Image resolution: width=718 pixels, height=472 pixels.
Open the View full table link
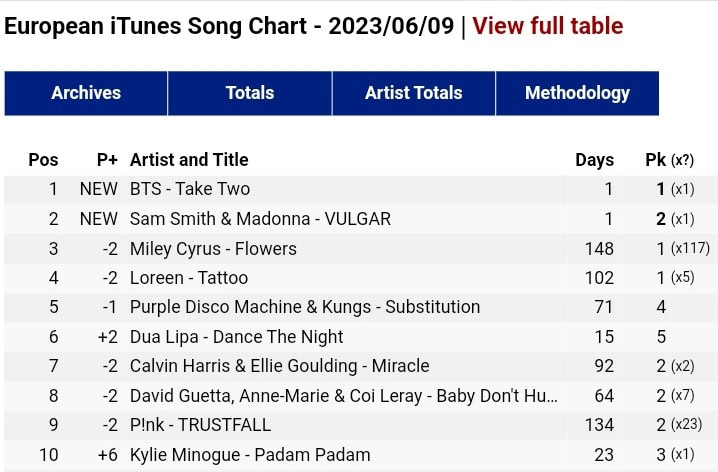click(547, 26)
